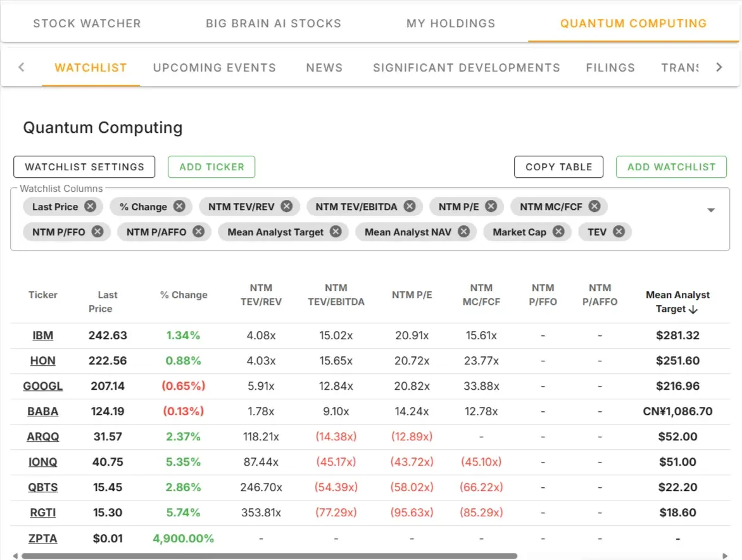Open the HON ticker link

coord(42,361)
